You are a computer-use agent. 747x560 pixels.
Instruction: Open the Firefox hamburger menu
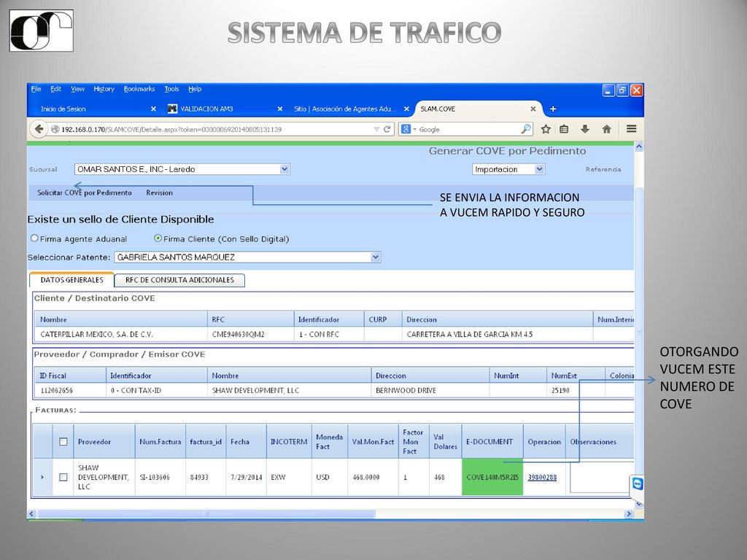point(631,128)
